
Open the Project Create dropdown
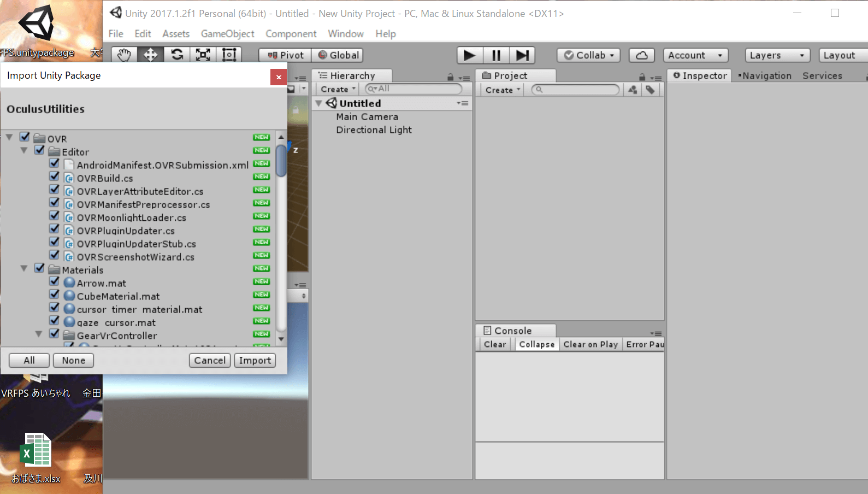tap(503, 90)
